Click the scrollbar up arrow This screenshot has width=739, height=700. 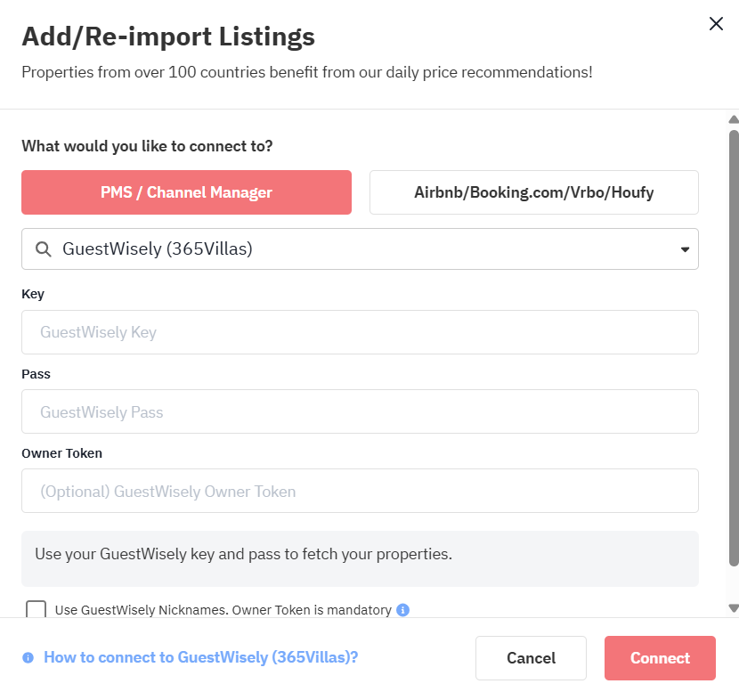(x=734, y=119)
